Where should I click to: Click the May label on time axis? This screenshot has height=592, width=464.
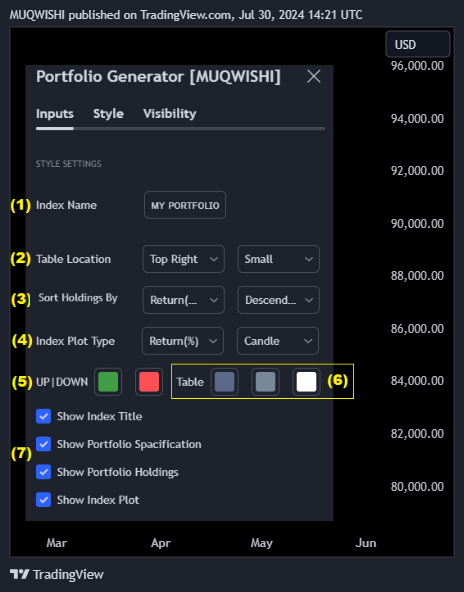[x=262, y=543]
